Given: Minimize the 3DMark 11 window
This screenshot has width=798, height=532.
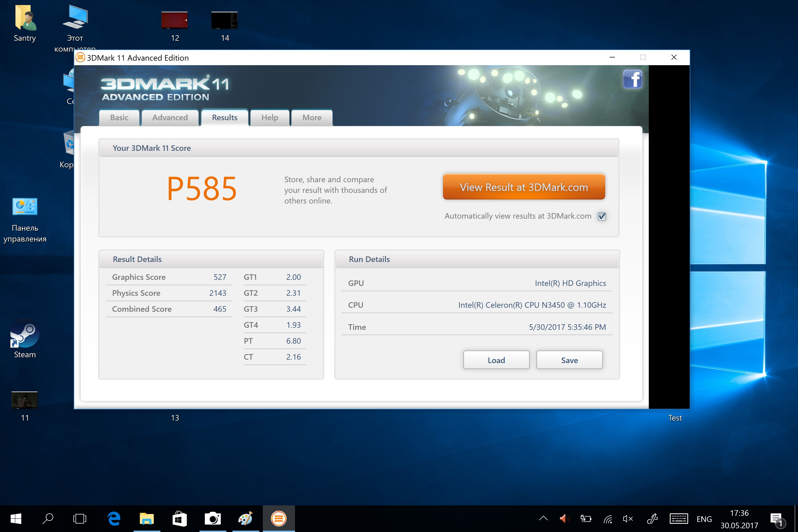Looking at the screenshot, I should point(612,57).
